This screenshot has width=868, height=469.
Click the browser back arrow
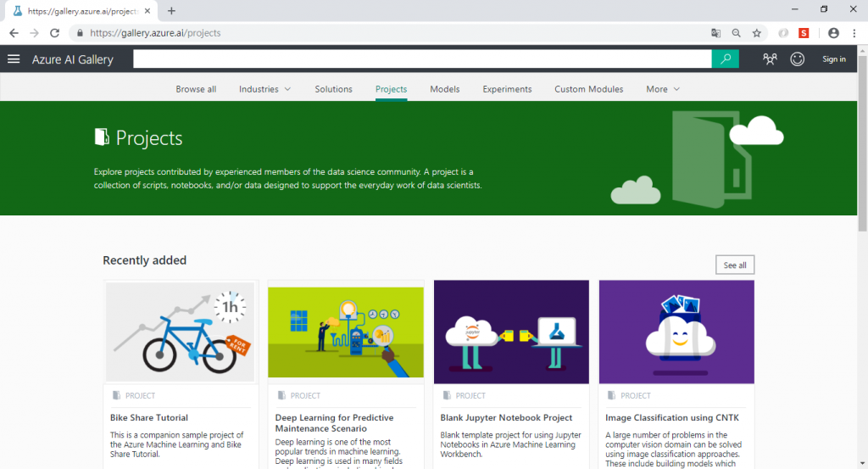(x=14, y=33)
